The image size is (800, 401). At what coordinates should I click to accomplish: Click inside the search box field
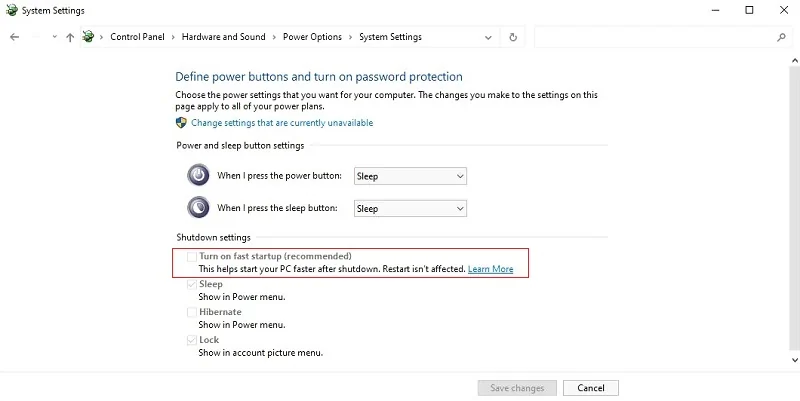pos(653,37)
